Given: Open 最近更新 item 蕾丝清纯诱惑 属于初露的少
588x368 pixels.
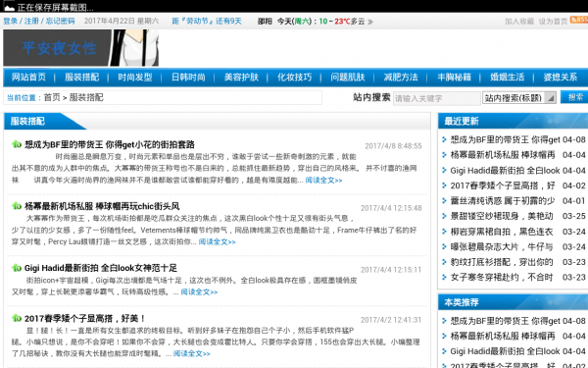Looking at the screenshot, I should 503,201.
